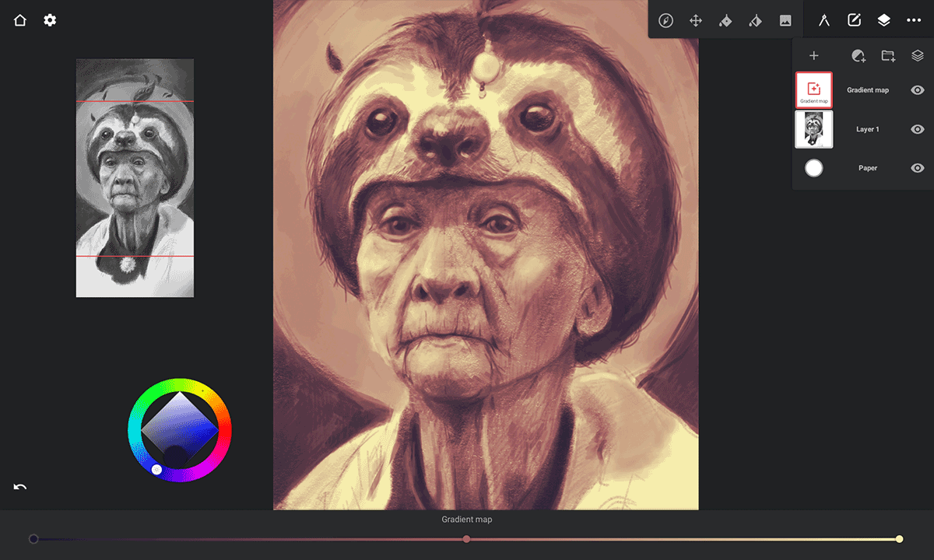Viewport: 934px width, 560px height.
Task: Click the Gradient map layer name
Action: [868, 90]
